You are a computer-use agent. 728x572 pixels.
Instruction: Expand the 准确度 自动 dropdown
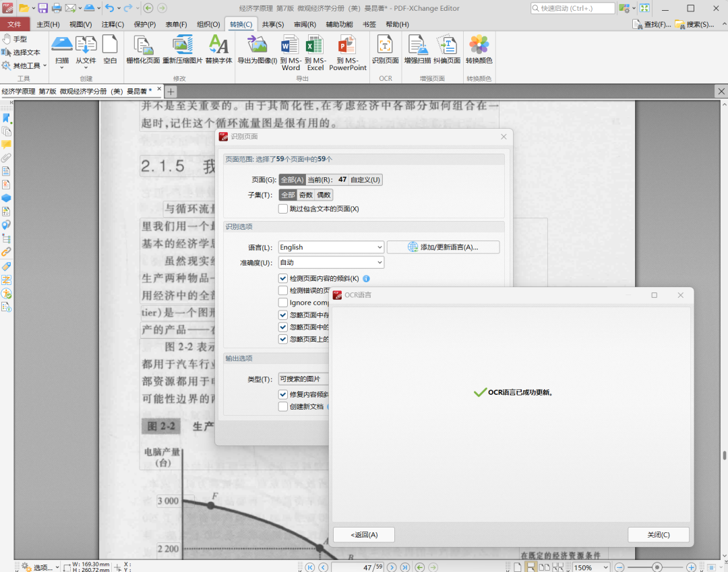[331, 263]
